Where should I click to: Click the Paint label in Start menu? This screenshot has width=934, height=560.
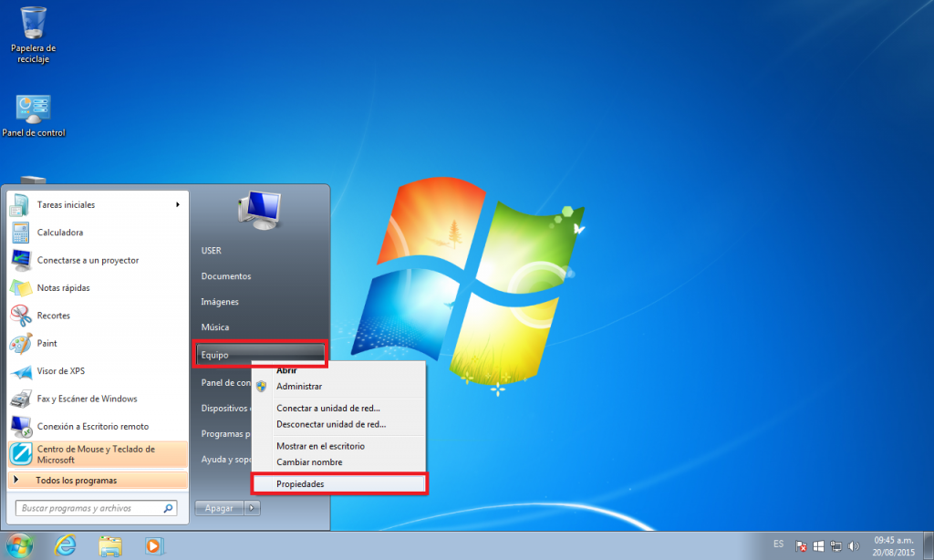click(x=47, y=343)
